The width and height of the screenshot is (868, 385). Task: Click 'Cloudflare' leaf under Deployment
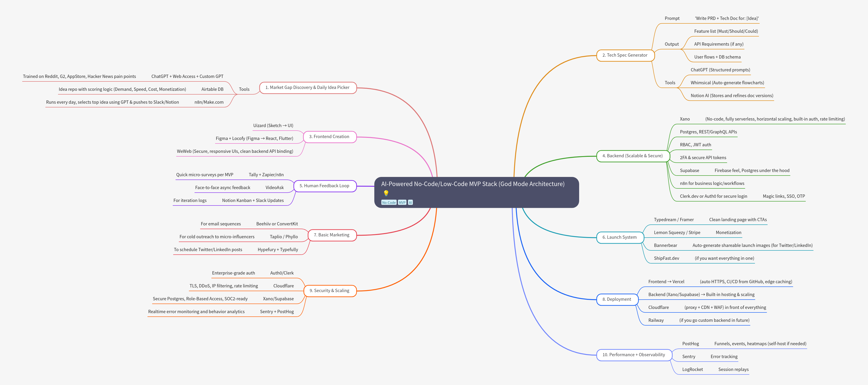point(658,308)
